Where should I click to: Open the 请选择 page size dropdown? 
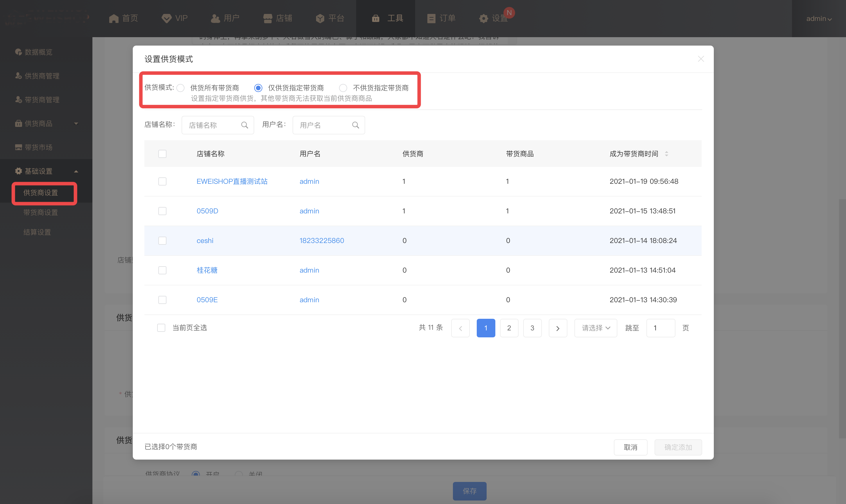(595, 328)
